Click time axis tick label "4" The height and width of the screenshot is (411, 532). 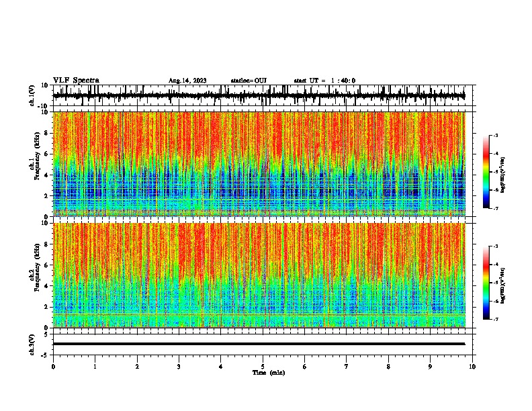[220, 367]
